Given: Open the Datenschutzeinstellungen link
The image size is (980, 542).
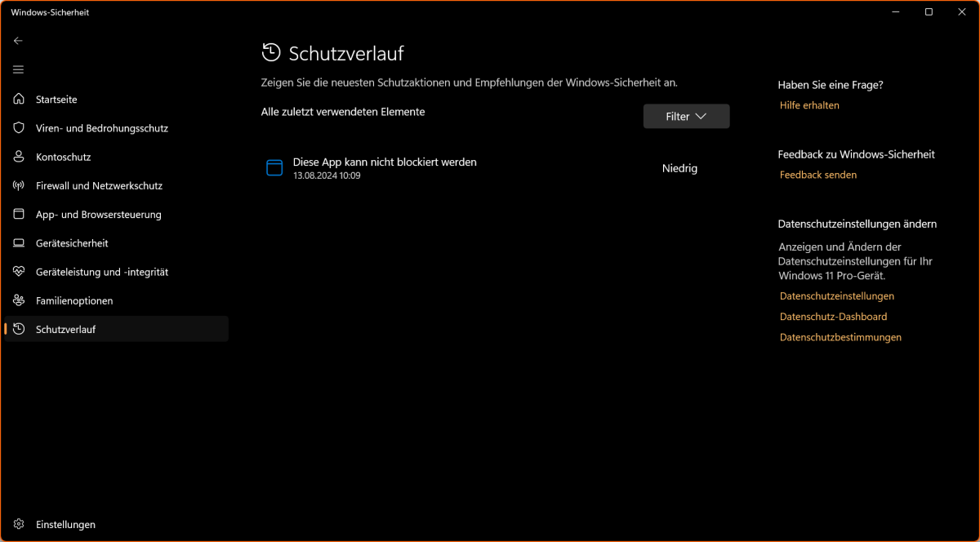Looking at the screenshot, I should coord(837,296).
